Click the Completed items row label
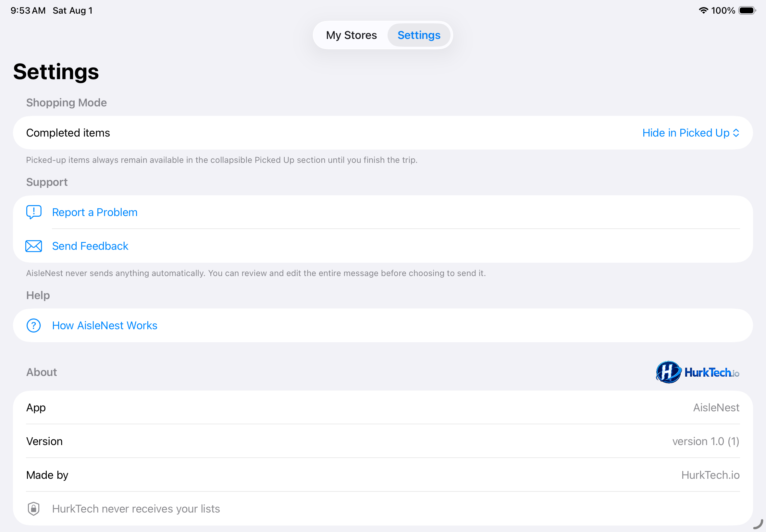Image resolution: width=766 pixels, height=532 pixels. tap(68, 133)
